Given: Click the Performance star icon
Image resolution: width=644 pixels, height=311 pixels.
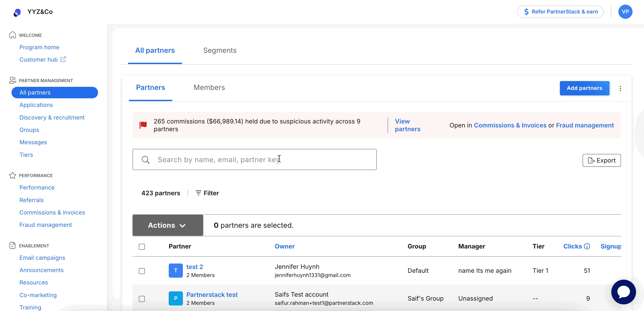Looking at the screenshot, I should 13,175.
